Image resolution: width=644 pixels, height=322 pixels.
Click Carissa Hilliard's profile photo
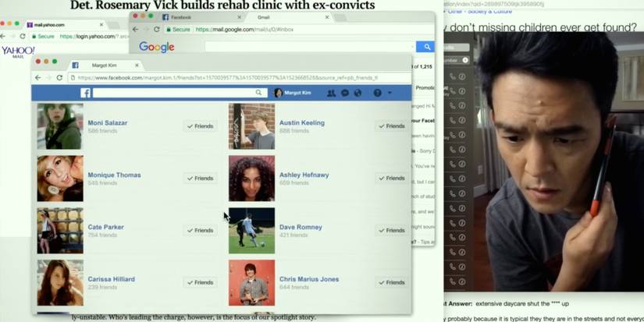(60, 282)
